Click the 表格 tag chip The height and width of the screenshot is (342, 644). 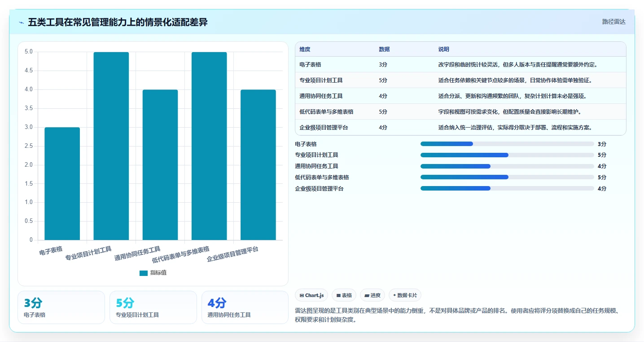point(344,295)
